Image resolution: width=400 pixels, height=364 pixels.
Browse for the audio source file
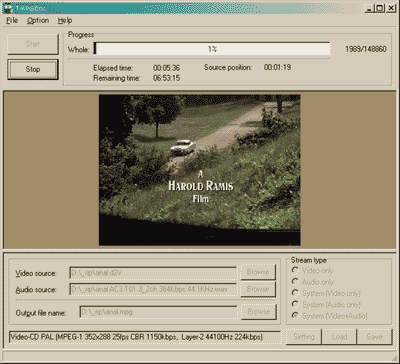pyautogui.click(x=258, y=289)
